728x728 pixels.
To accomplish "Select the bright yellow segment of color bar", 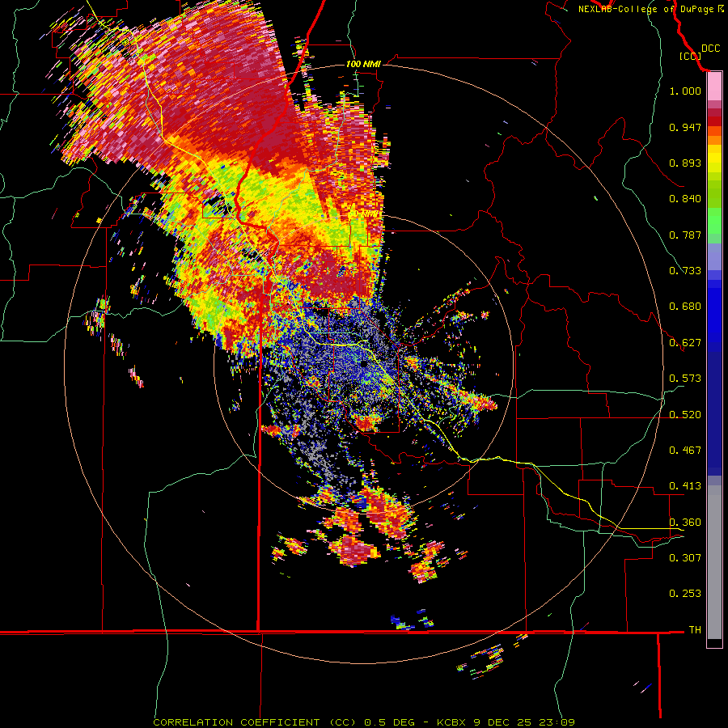I will (714, 159).
